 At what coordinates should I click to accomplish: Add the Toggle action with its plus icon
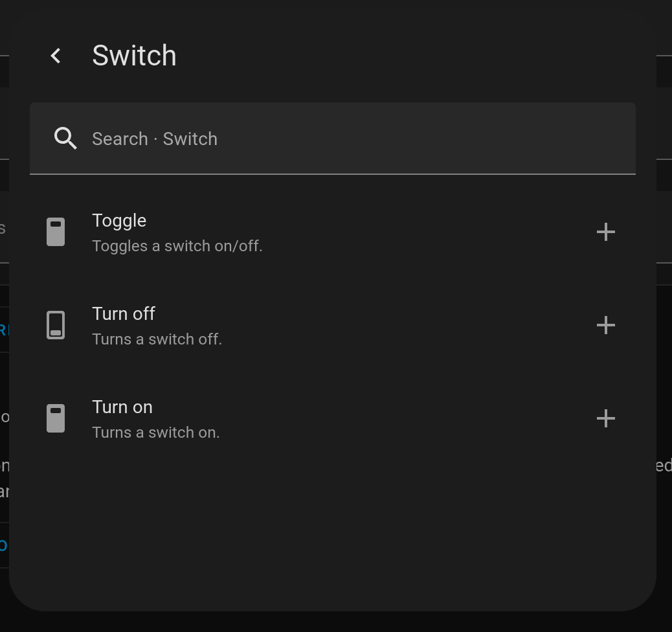605,232
